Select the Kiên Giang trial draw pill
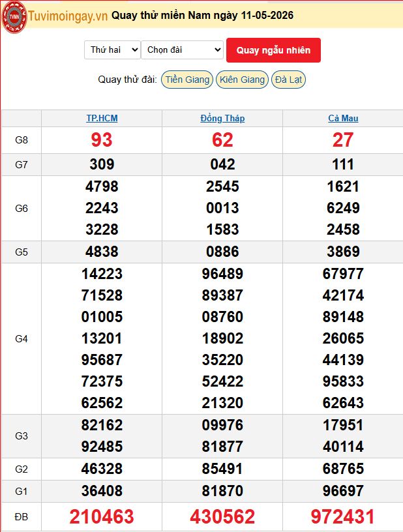The width and height of the screenshot is (403, 532). (242, 80)
